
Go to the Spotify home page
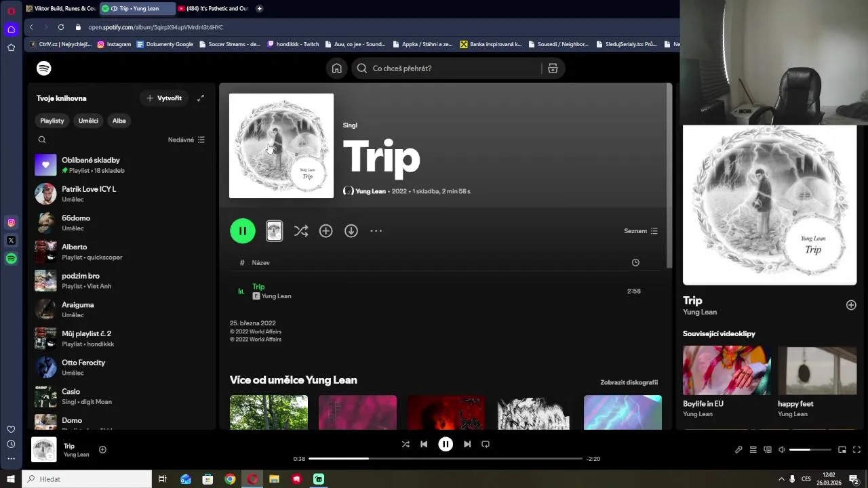pos(336,68)
